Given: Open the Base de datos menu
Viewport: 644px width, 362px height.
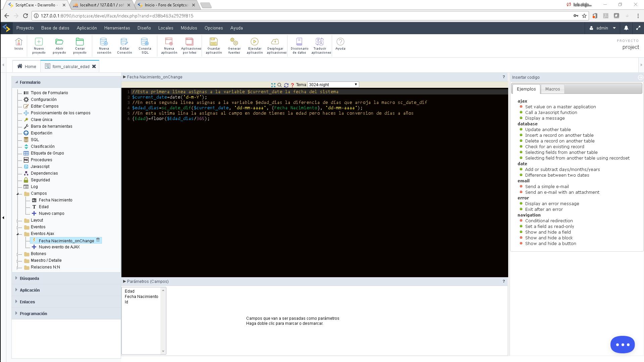Looking at the screenshot, I should 55,28.
